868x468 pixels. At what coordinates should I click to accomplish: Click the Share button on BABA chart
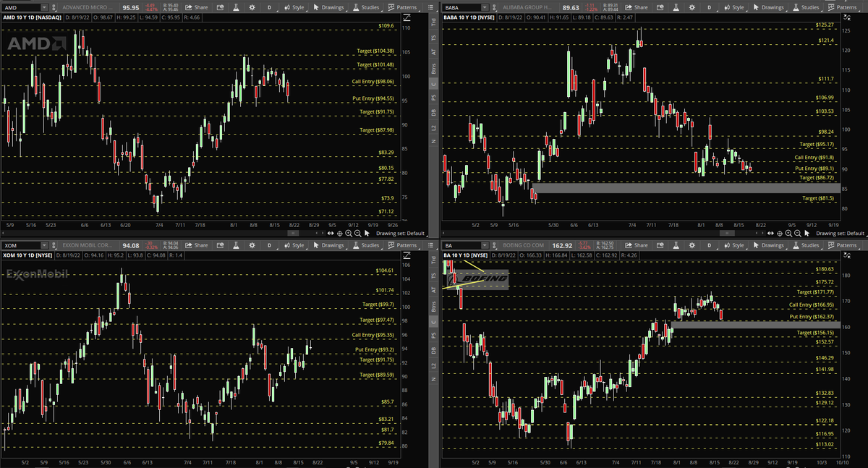(636, 7)
